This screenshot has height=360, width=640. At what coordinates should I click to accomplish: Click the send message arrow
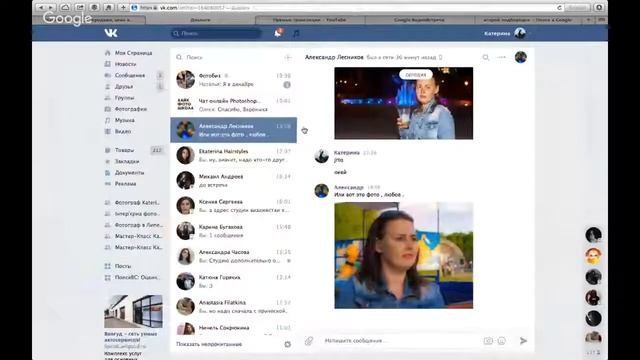(x=523, y=341)
